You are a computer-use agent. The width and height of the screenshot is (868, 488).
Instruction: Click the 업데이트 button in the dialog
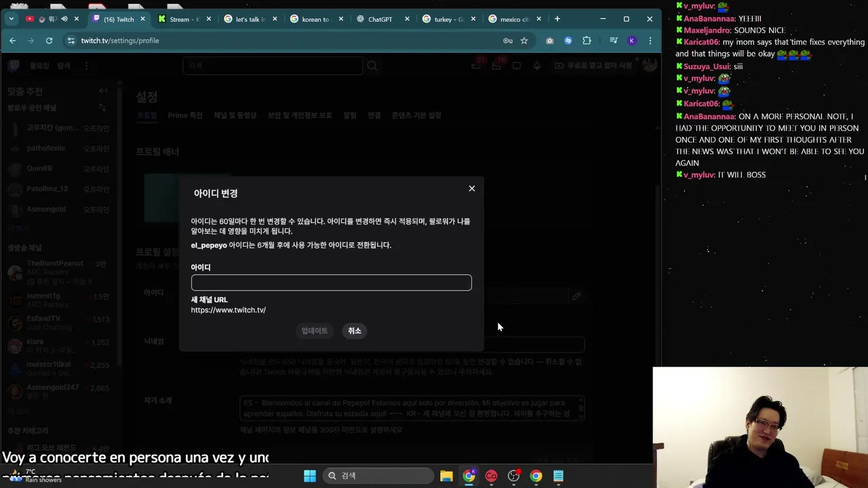315,331
